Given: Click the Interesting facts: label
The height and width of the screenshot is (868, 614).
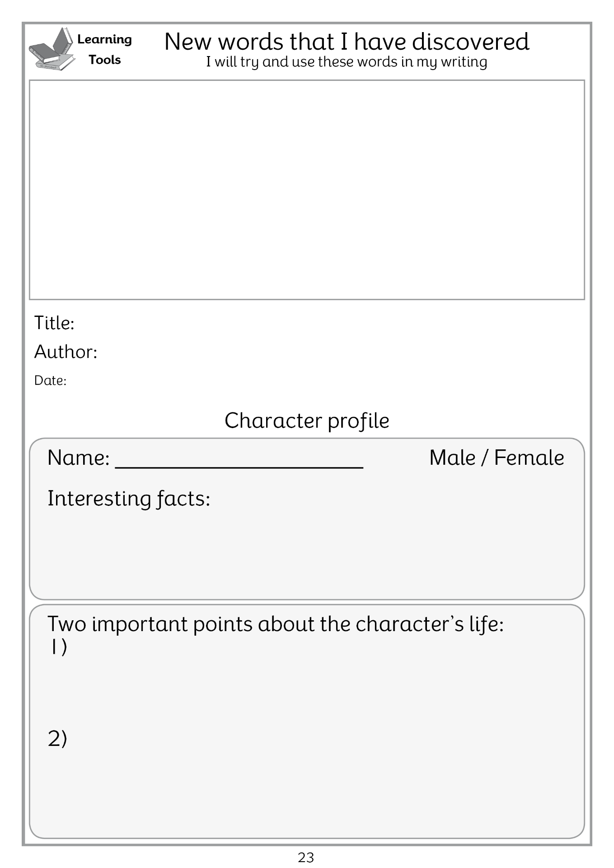Looking at the screenshot, I should [129, 499].
